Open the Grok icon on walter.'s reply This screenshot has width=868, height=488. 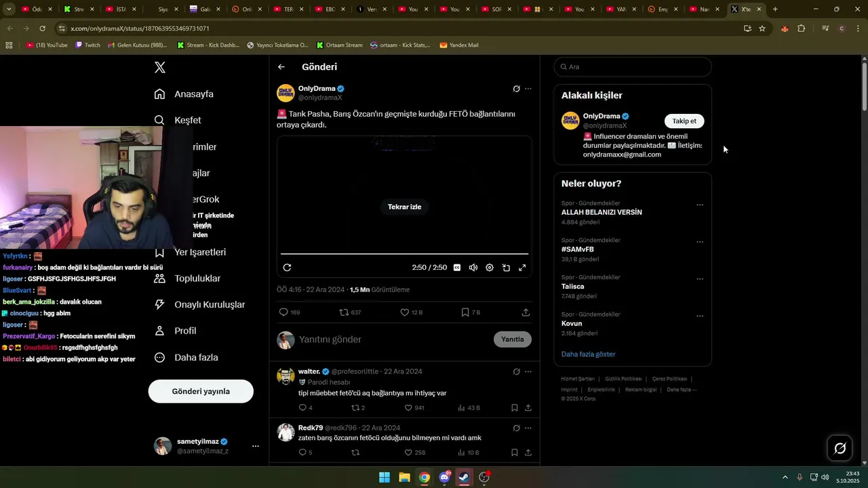click(516, 371)
